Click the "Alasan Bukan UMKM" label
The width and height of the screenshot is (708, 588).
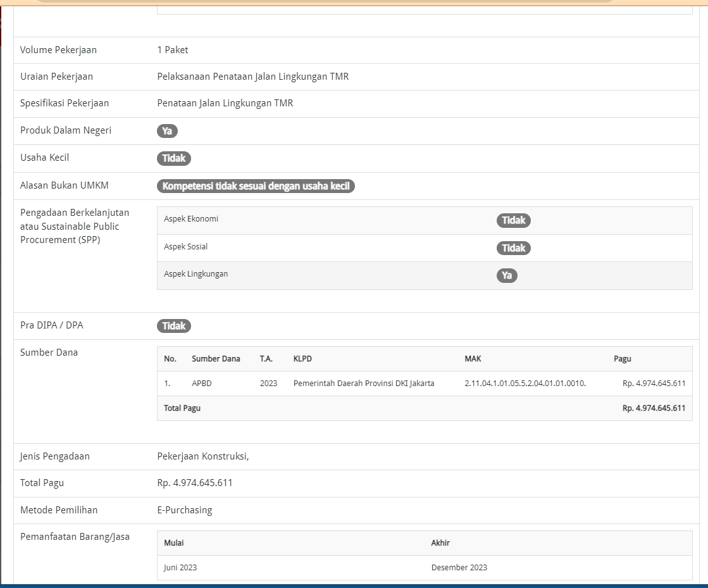coord(64,185)
